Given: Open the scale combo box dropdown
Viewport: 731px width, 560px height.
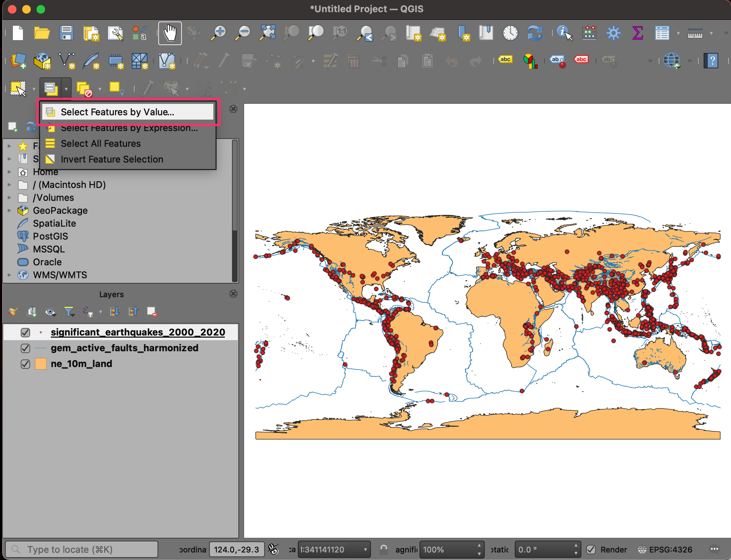Looking at the screenshot, I should point(365,549).
